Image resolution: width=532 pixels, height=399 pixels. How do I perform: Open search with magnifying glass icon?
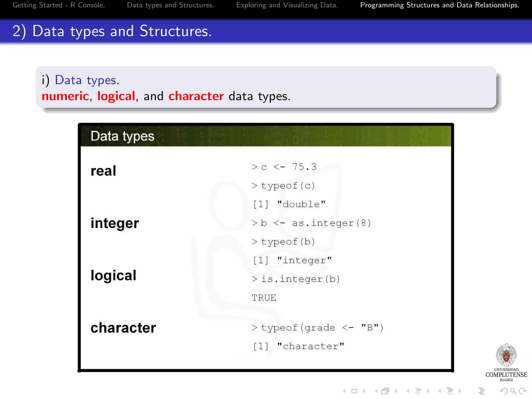tap(513, 391)
